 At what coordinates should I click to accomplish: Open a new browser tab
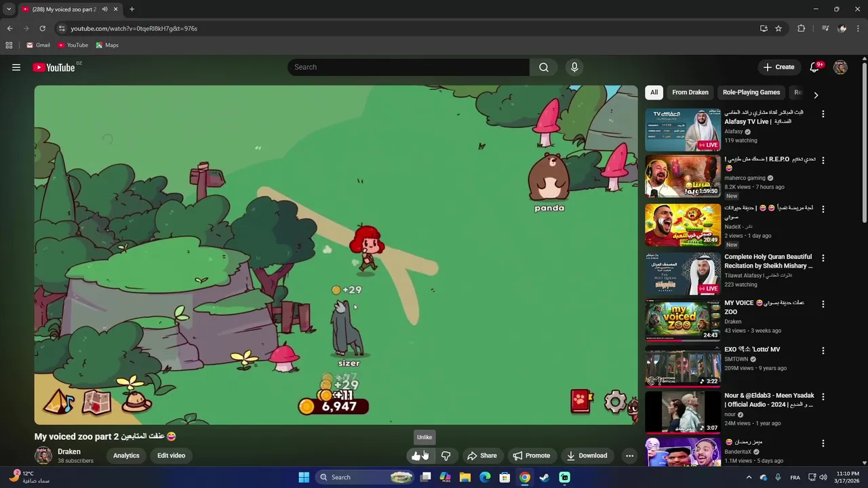(132, 9)
